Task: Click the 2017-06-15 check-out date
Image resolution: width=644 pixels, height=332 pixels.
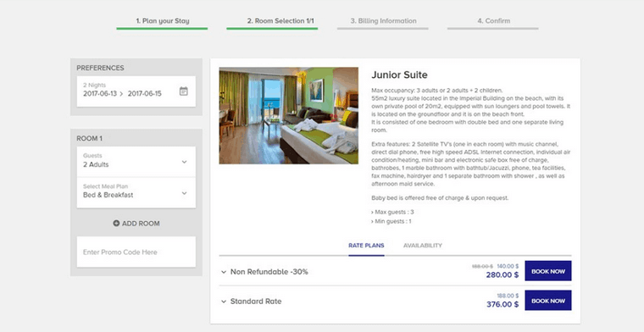Action: coord(145,93)
